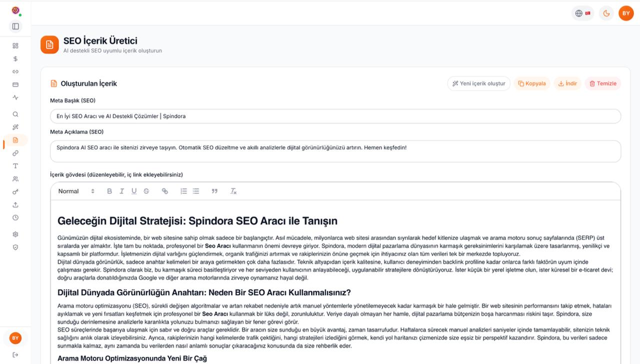
Task: Toggle dark mode with the moon icon
Action: coord(606,13)
